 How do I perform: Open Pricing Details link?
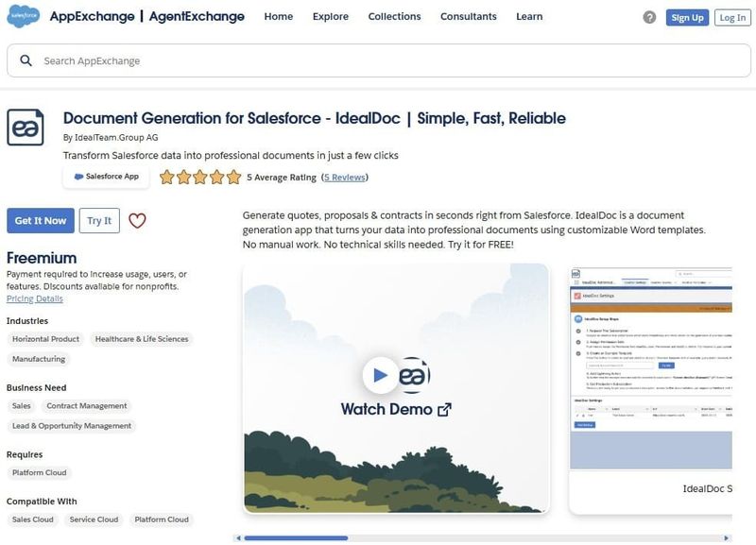(x=35, y=298)
